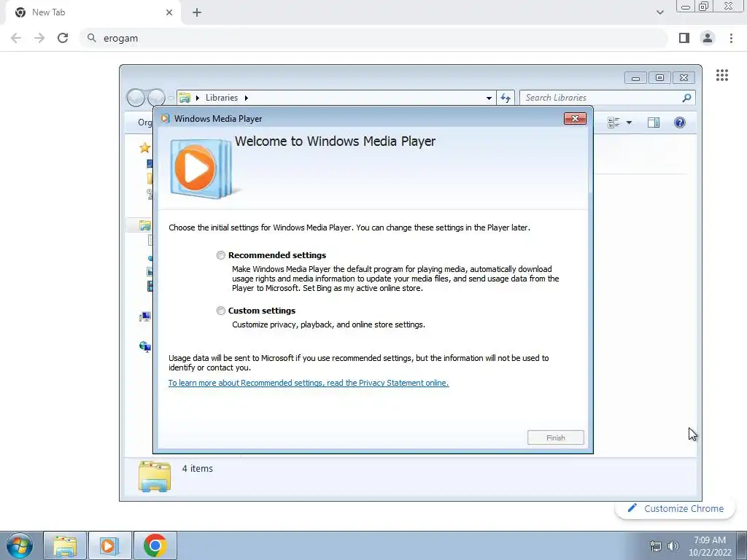
Task: Select the Libraries node icon in navigation pane
Action: (145, 225)
